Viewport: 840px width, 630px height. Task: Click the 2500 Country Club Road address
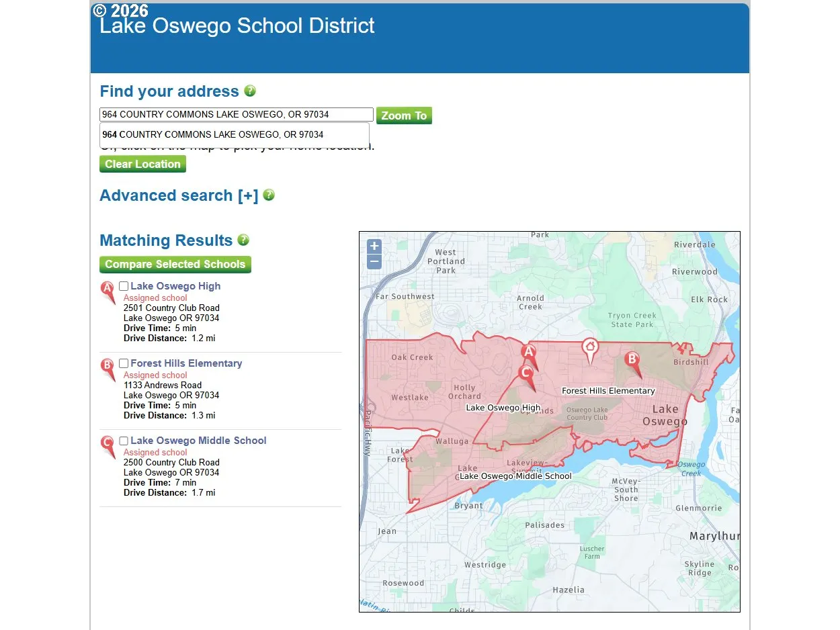pyautogui.click(x=171, y=462)
